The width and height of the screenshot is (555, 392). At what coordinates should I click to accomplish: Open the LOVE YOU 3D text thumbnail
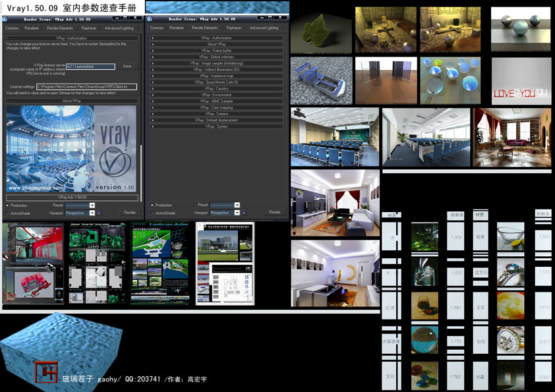coord(521,82)
